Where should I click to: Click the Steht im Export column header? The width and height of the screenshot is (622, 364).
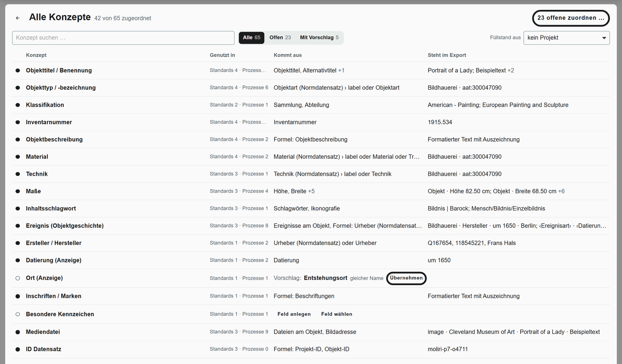(x=447, y=55)
